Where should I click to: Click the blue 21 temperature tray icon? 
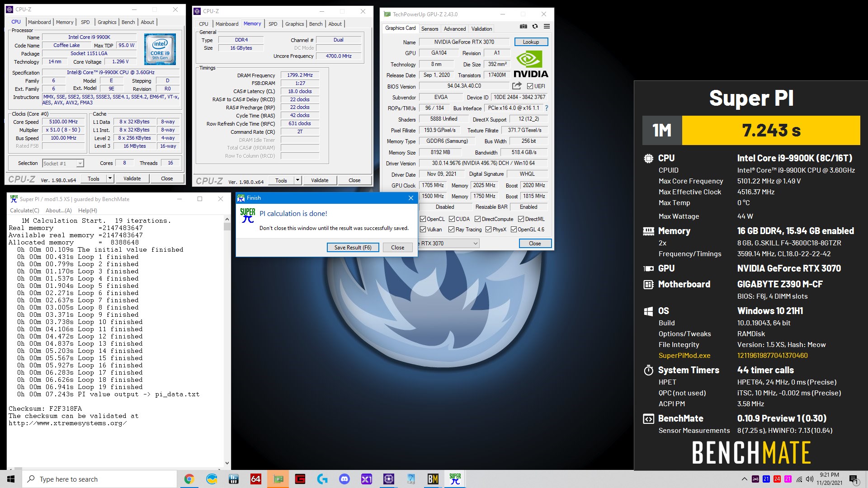tap(766, 479)
